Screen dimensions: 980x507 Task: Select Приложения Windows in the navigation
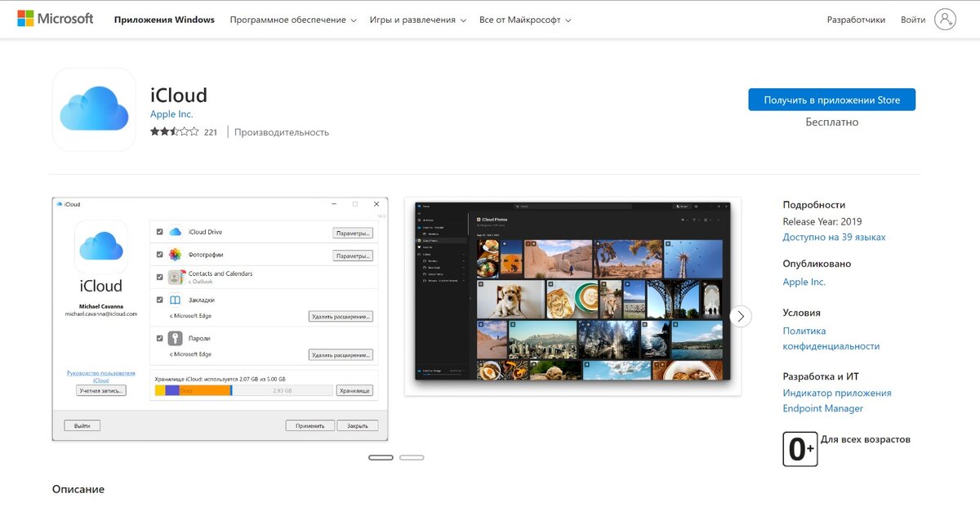[164, 19]
